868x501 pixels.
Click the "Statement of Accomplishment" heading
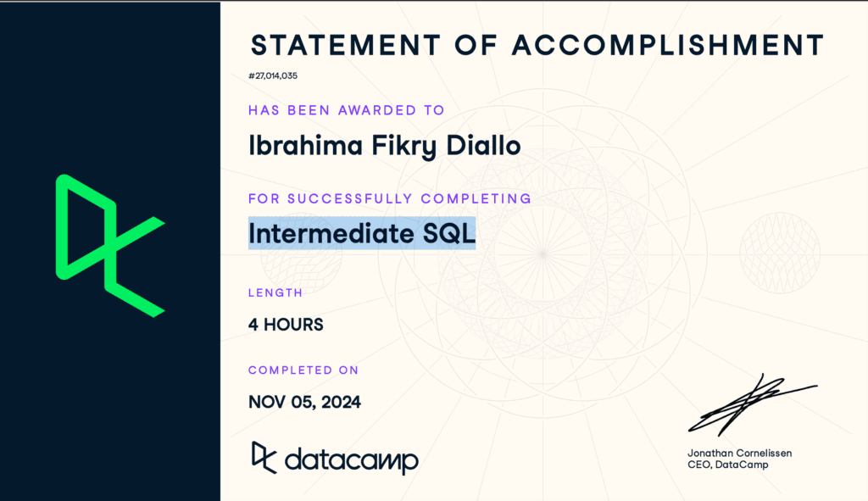tap(537, 45)
